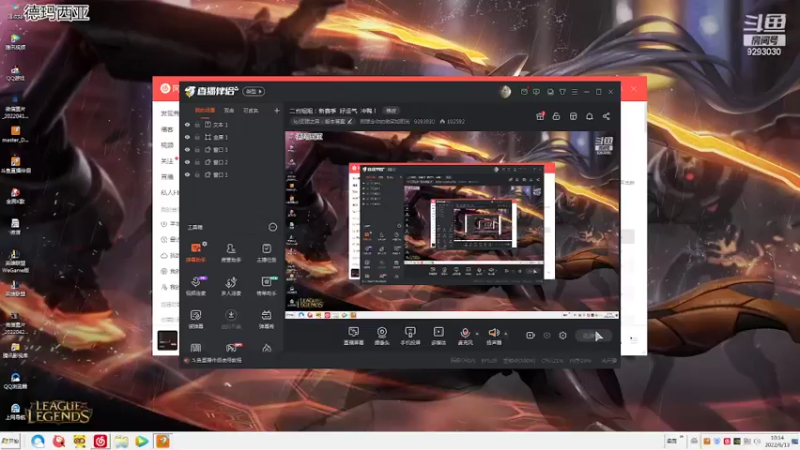
Task: Open the bell notification icon
Action: 589,116
